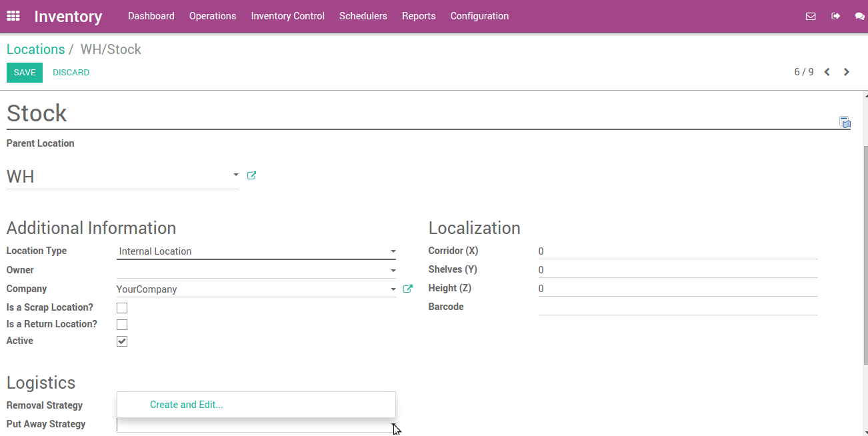Viewport: 868px width, 436px height.
Task: Expand the Parent Location dropdown
Action: click(235, 175)
